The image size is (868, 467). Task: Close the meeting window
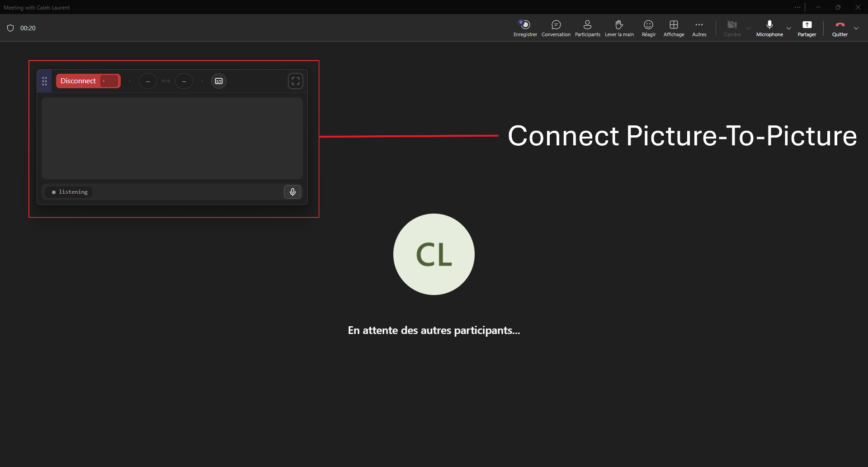(858, 7)
